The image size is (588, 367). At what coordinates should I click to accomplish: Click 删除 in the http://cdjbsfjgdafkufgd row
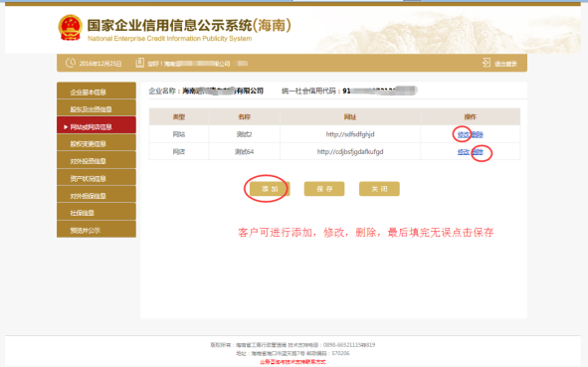click(x=477, y=152)
